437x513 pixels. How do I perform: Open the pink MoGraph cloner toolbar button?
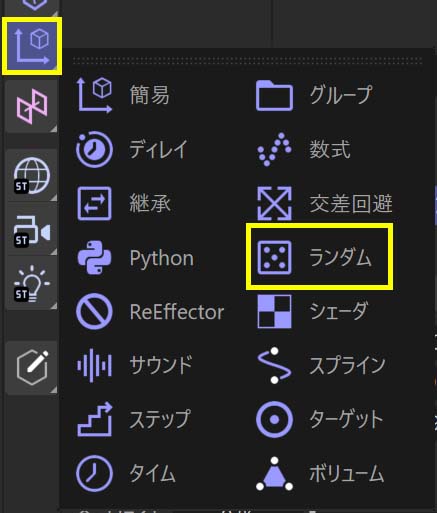pyautogui.click(x=31, y=106)
